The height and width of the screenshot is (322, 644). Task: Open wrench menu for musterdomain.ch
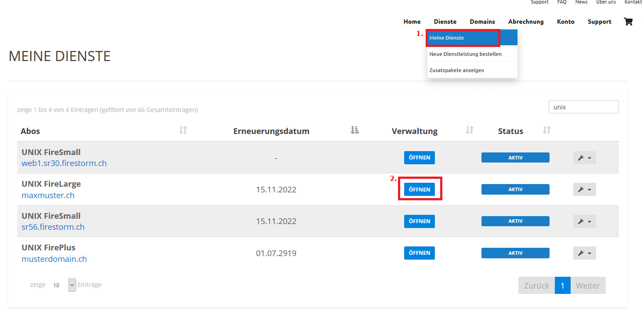point(584,253)
